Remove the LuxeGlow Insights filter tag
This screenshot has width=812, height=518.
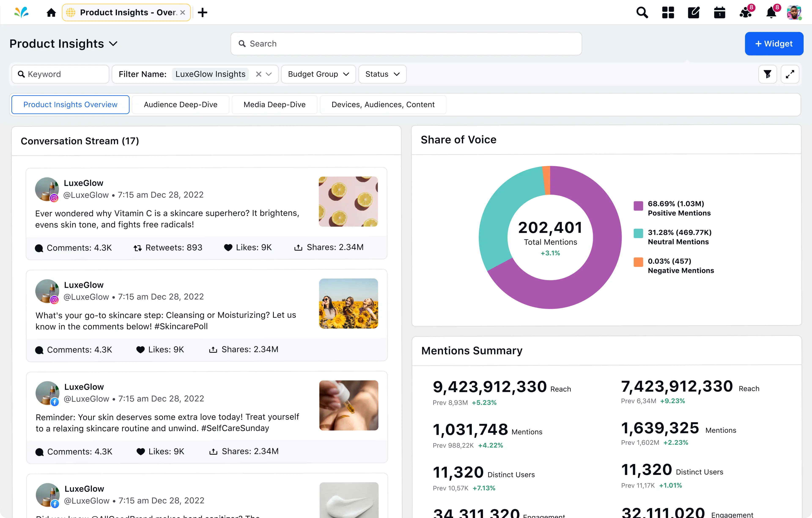pyautogui.click(x=258, y=74)
